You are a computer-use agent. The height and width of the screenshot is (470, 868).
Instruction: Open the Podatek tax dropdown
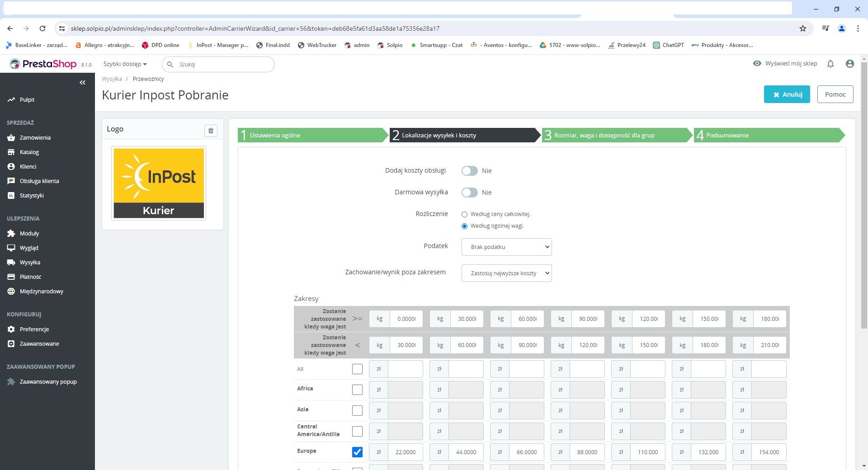tap(506, 247)
